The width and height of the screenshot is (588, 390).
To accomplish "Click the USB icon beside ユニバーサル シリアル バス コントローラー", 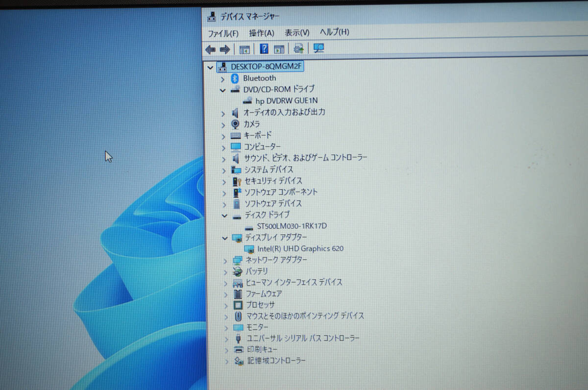I will pos(238,339).
